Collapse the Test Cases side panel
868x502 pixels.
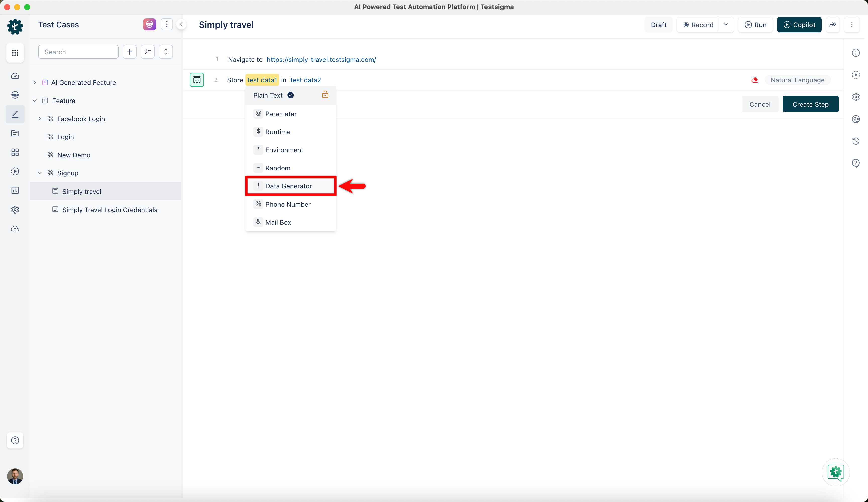[x=182, y=24]
